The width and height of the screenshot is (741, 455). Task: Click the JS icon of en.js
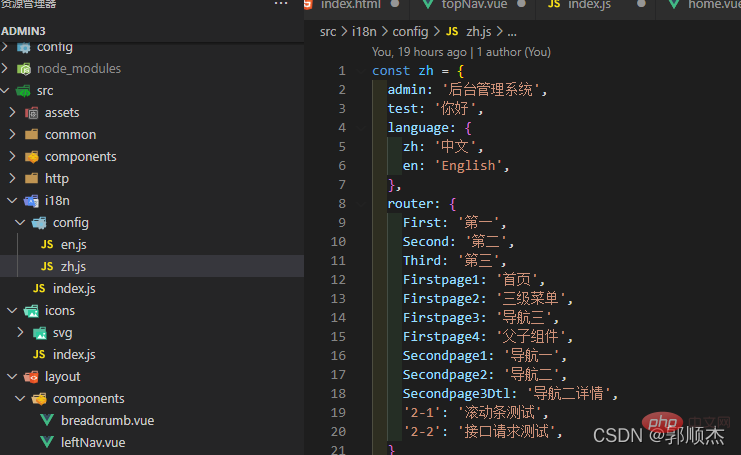tap(47, 245)
